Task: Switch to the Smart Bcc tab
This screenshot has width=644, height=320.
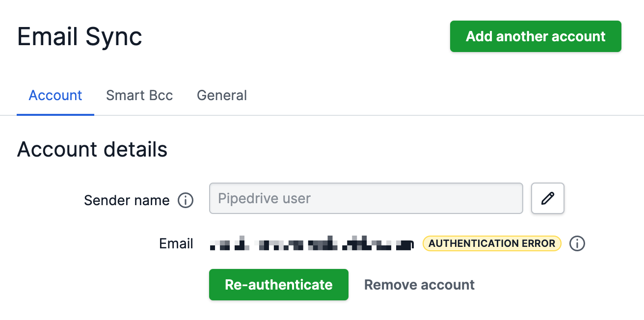Action: 139,95
